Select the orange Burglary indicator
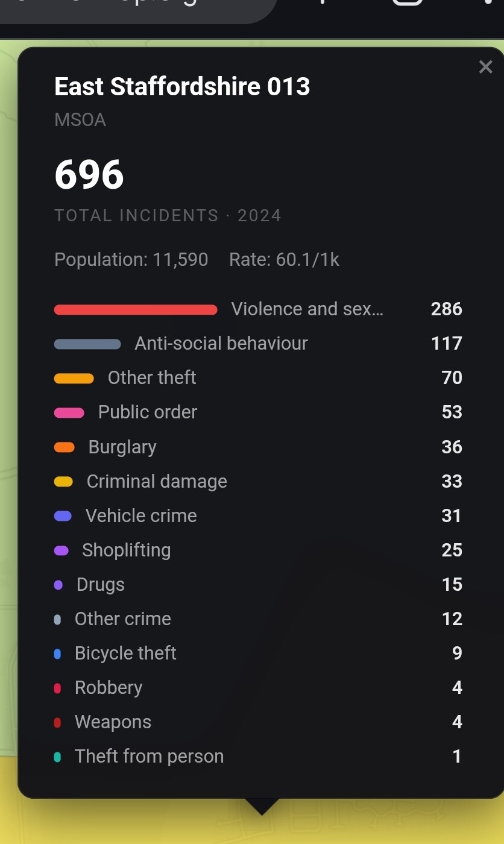This screenshot has width=504, height=844. (x=65, y=447)
